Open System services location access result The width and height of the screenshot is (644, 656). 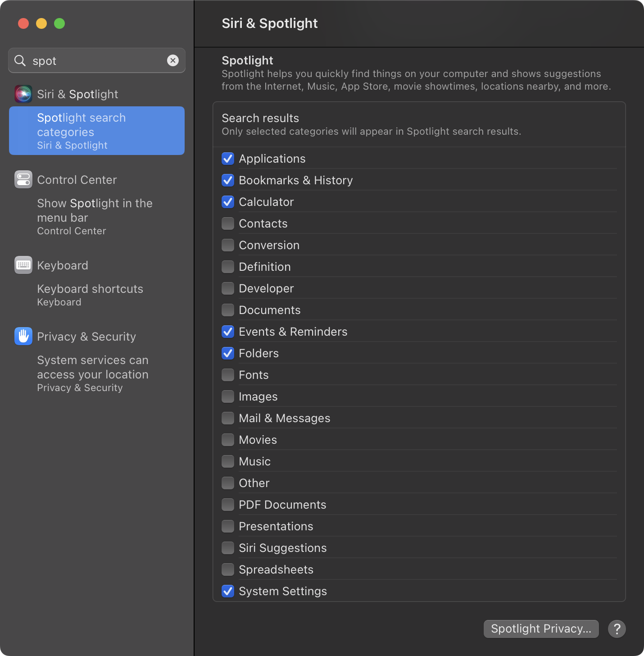[x=93, y=373]
